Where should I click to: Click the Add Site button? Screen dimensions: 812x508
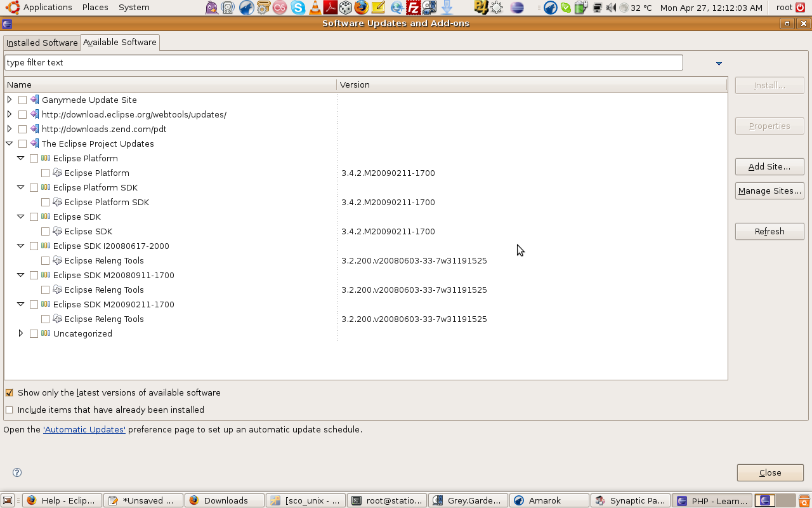pos(769,166)
